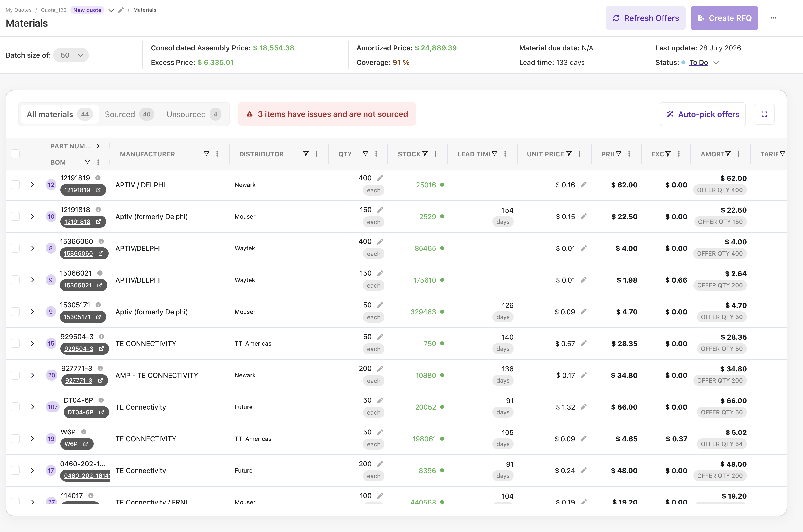This screenshot has height=532, width=803.
Task: Edit unit price for part 12191818
Action: pos(583,216)
